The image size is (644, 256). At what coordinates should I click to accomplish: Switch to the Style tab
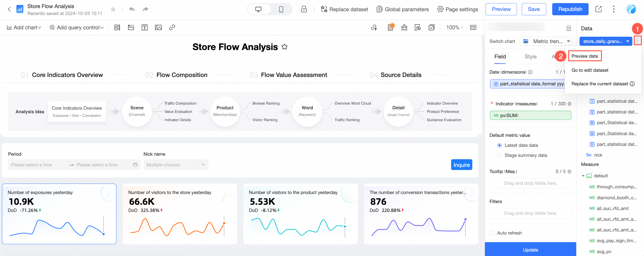pos(530,56)
